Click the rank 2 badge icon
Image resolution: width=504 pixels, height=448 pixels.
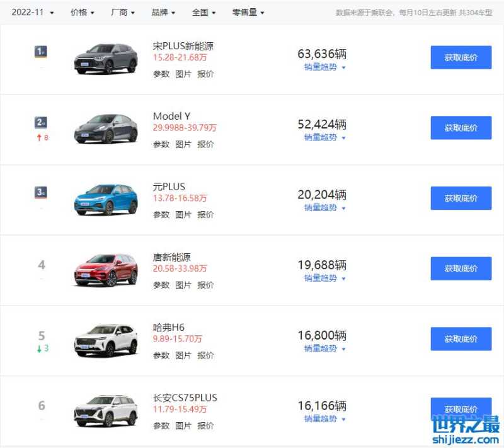click(41, 123)
